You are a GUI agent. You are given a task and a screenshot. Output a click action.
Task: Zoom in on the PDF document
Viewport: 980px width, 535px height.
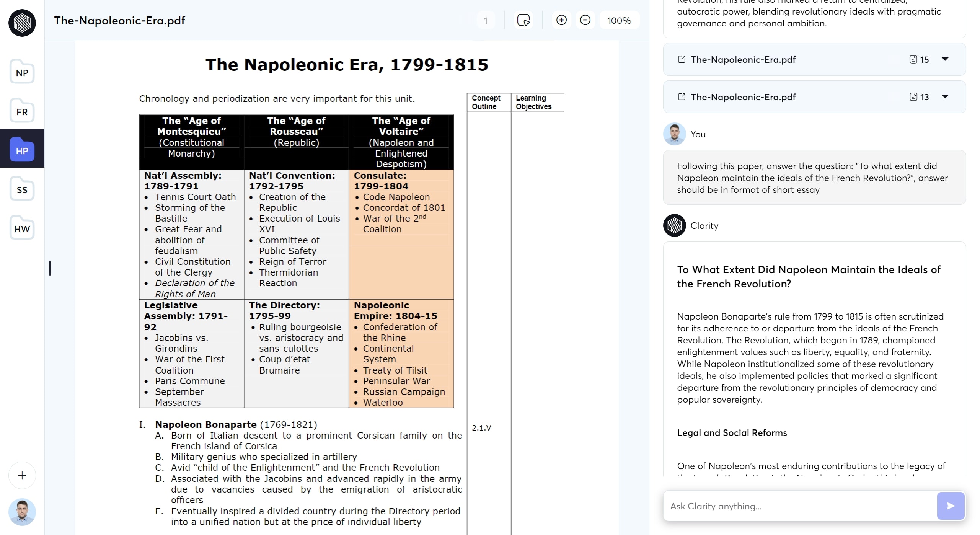tap(561, 20)
